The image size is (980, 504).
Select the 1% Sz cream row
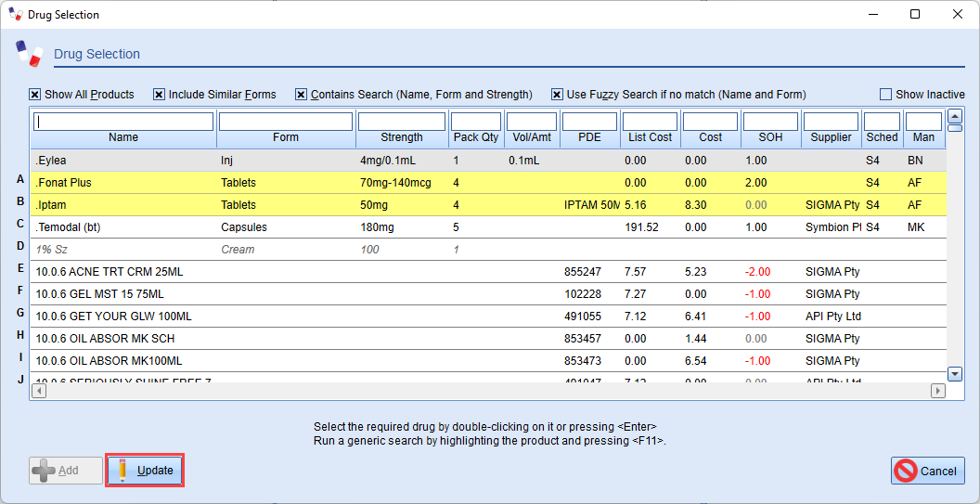(x=487, y=250)
